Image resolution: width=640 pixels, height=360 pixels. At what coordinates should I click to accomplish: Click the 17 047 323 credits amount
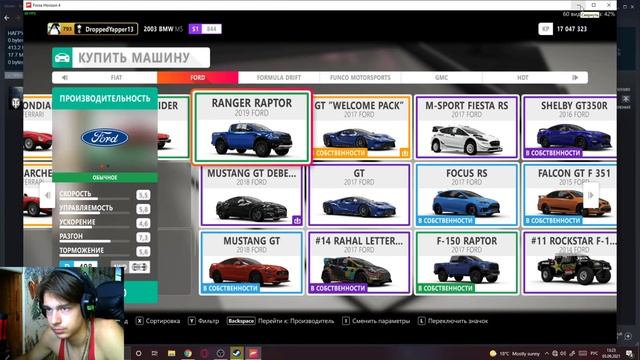(572, 29)
